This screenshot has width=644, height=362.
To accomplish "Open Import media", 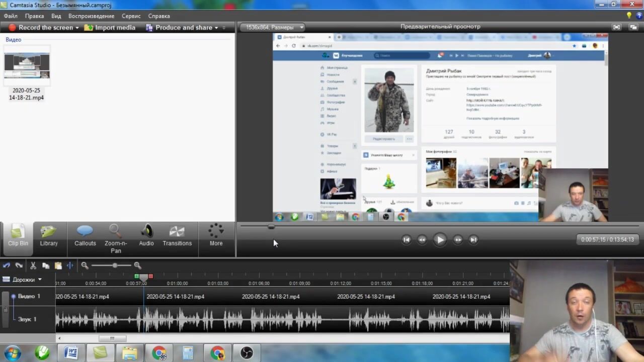I will click(x=110, y=28).
